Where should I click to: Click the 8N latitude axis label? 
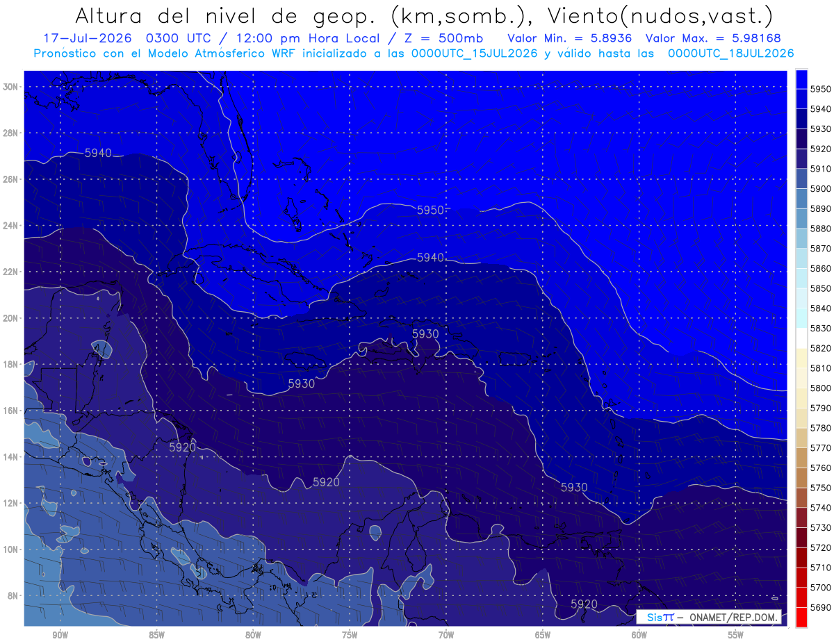(x=12, y=596)
